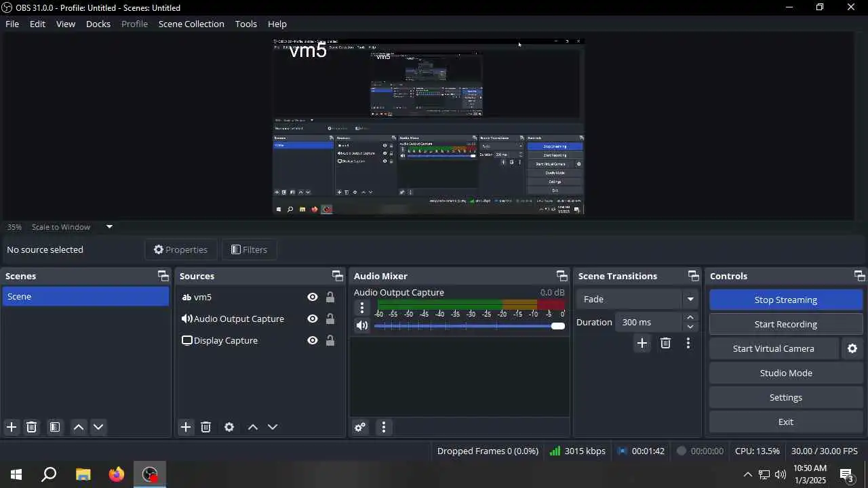
Task: Configure virtual camera gear icon
Action: coord(852,348)
